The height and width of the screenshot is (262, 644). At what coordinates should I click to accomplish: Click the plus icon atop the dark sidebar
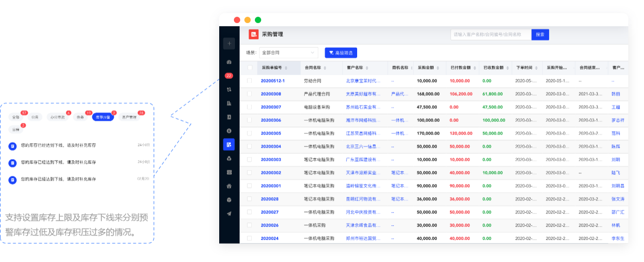pyautogui.click(x=229, y=44)
